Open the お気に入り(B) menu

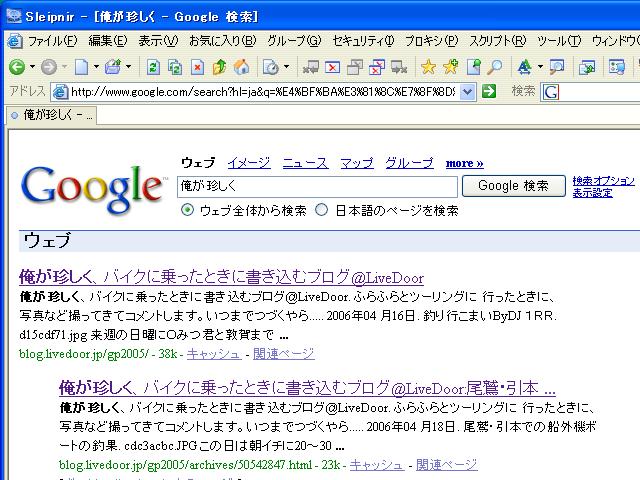coord(222,41)
